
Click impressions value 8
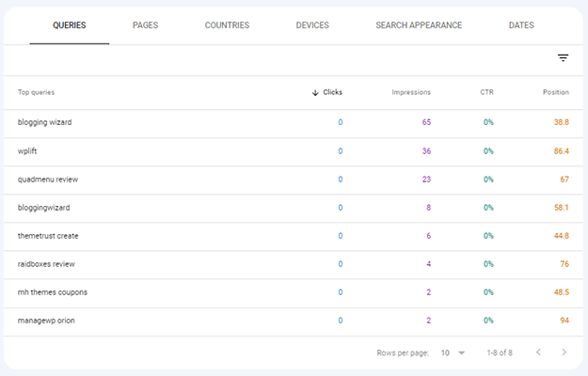(x=429, y=208)
